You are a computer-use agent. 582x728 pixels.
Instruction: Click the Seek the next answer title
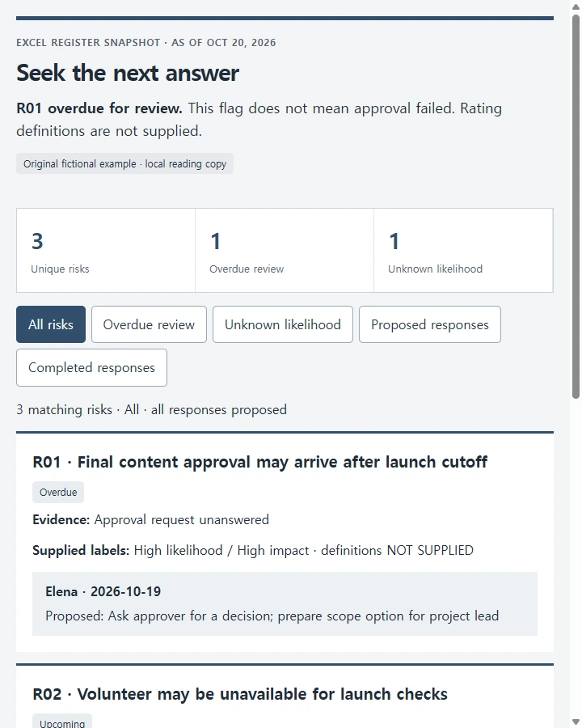click(x=128, y=73)
